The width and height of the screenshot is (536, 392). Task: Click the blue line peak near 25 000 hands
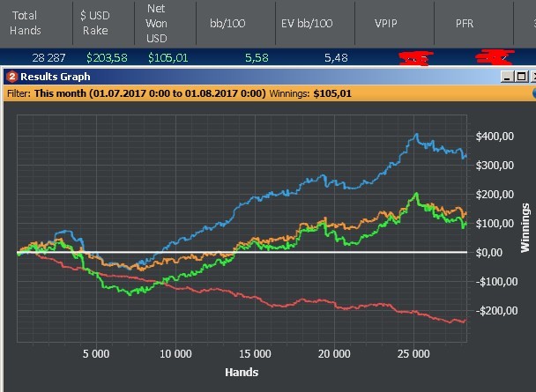pyautogui.click(x=416, y=135)
